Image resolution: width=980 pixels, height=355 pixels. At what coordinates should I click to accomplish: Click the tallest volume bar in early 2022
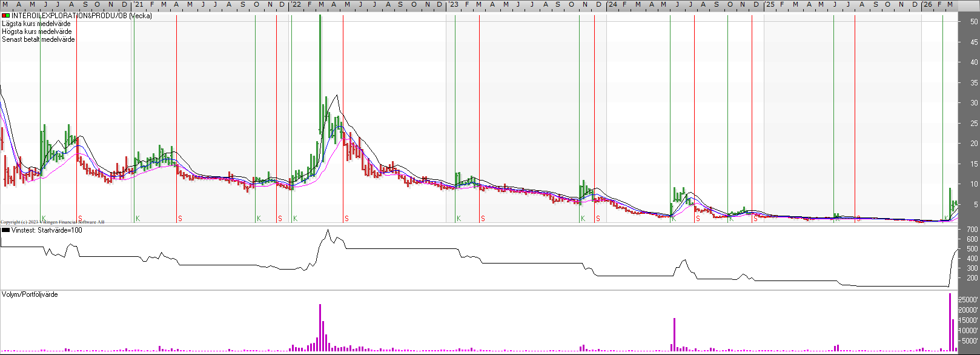(320, 327)
